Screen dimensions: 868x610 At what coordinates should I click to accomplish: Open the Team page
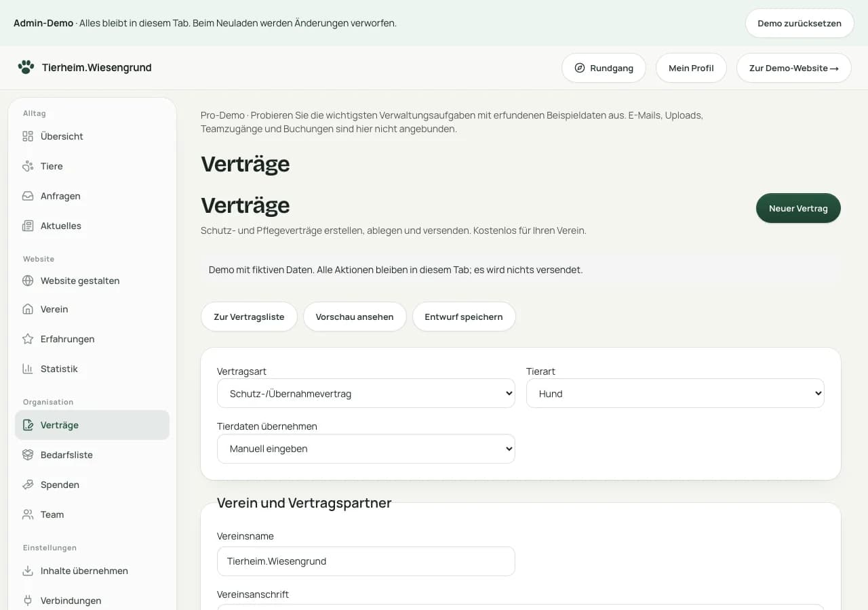(x=92, y=514)
